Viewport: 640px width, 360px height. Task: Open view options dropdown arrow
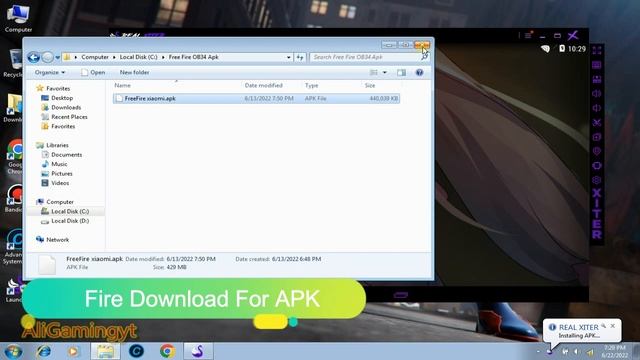tap(384, 73)
